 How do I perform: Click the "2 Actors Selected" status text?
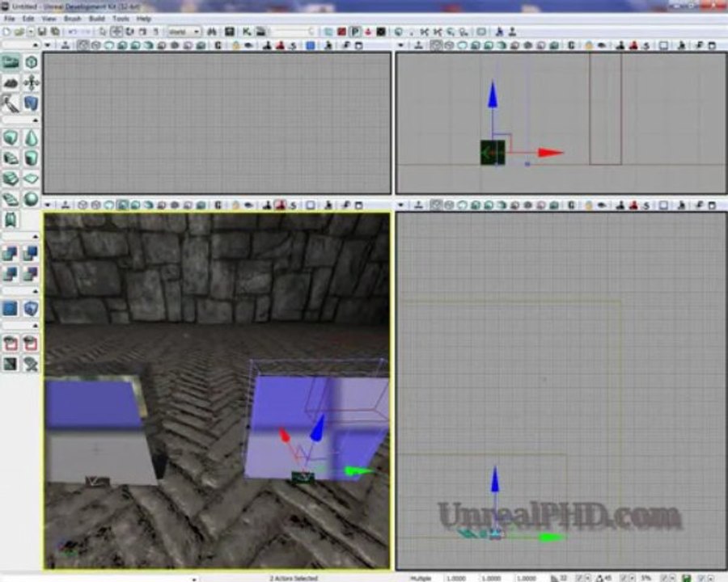click(x=294, y=578)
